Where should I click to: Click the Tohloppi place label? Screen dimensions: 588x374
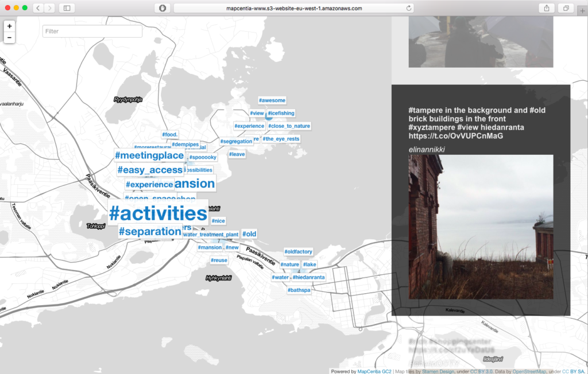(96, 226)
